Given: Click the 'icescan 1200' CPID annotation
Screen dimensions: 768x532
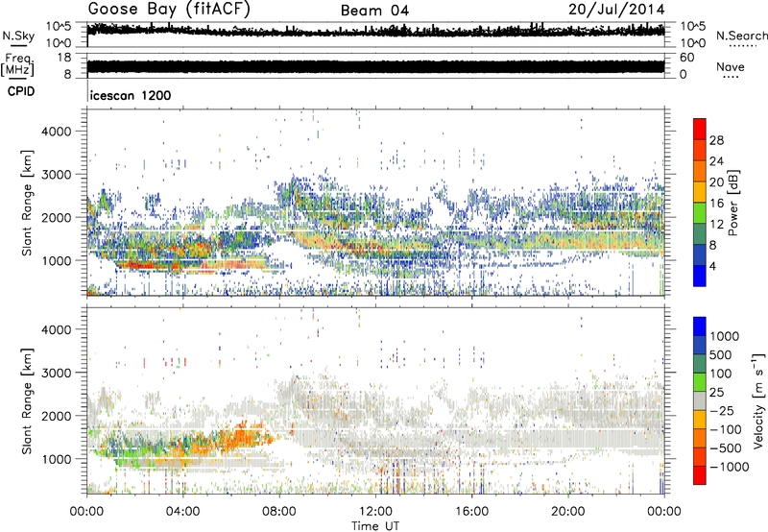Looking at the screenshot, I should (131, 95).
